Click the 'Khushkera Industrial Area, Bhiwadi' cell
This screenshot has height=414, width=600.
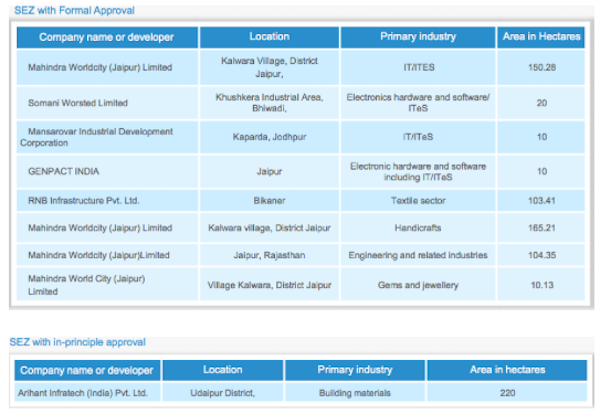[269, 103]
